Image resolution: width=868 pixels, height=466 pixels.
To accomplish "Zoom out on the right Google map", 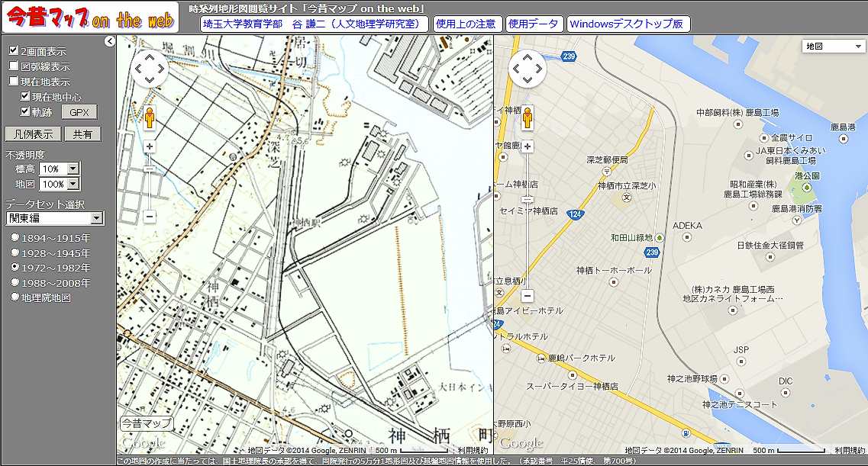I will point(528,296).
